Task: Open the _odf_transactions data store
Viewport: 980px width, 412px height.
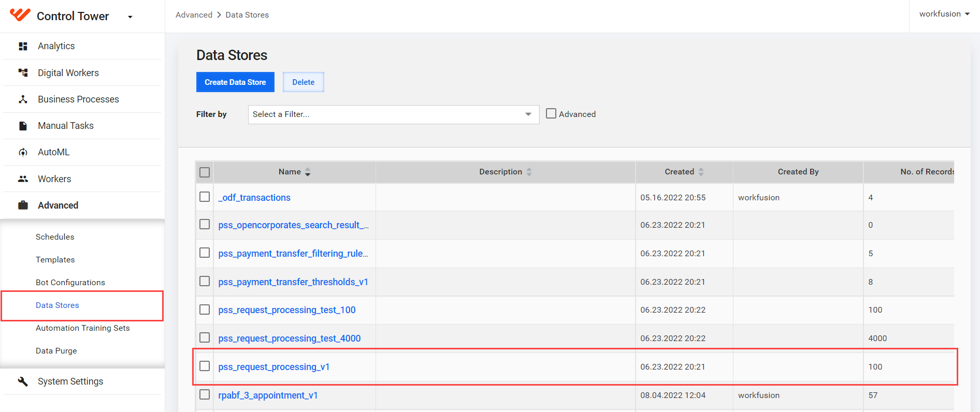Action: click(254, 198)
